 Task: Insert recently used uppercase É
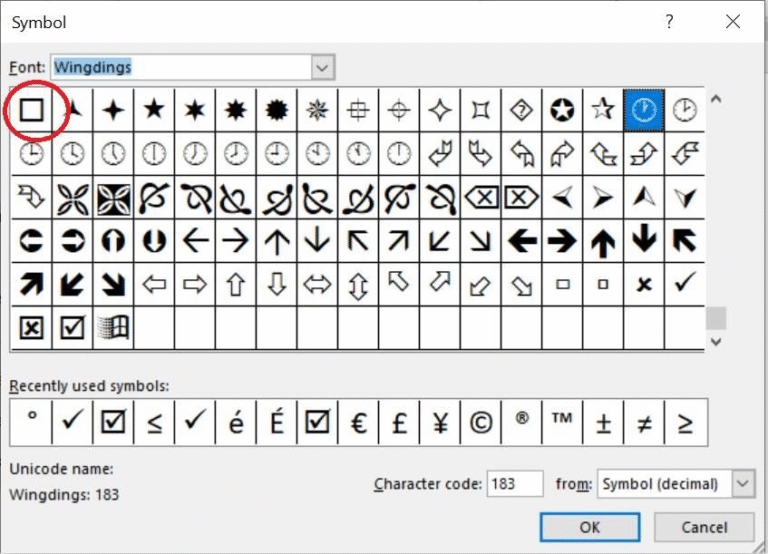click(x=276, y=422)
